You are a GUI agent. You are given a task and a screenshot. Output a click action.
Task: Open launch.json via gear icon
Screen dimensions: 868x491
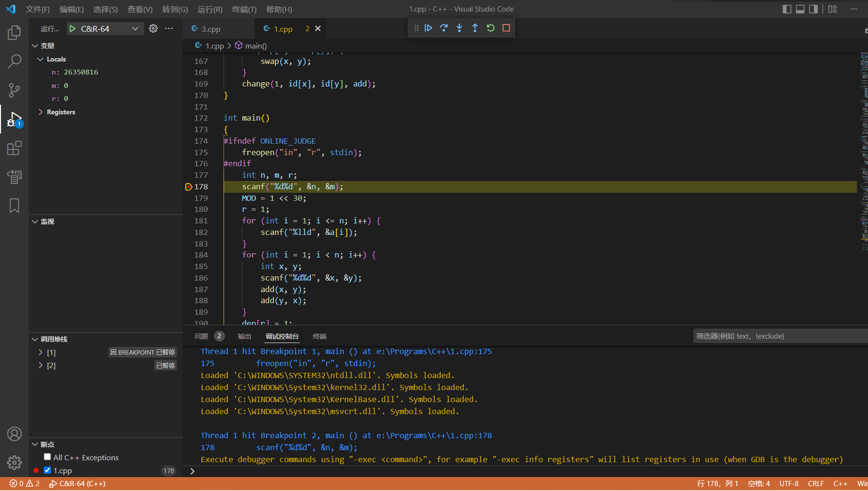tap(153, 28)
